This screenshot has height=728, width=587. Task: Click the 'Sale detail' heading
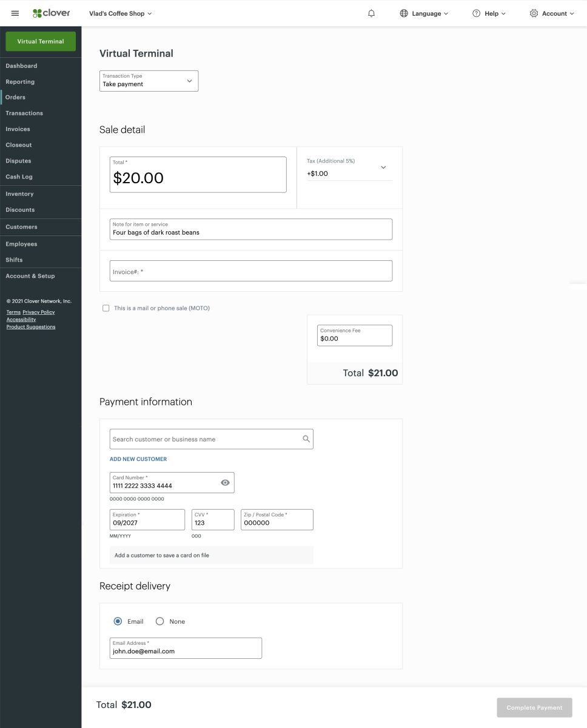[122, 130]
